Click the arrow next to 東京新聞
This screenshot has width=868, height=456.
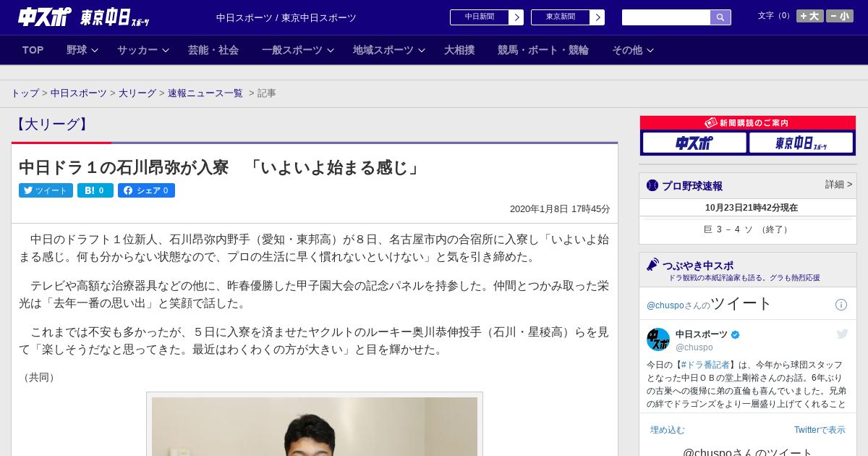597,17
